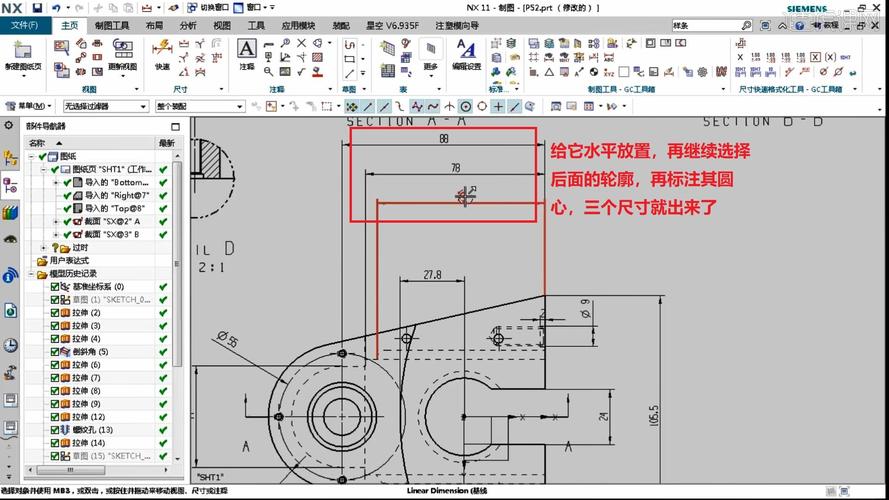Toggle checkbox for 拉伸 (3)
The width and height of the screenshot is (889, 500).
(x=55, y=326)
